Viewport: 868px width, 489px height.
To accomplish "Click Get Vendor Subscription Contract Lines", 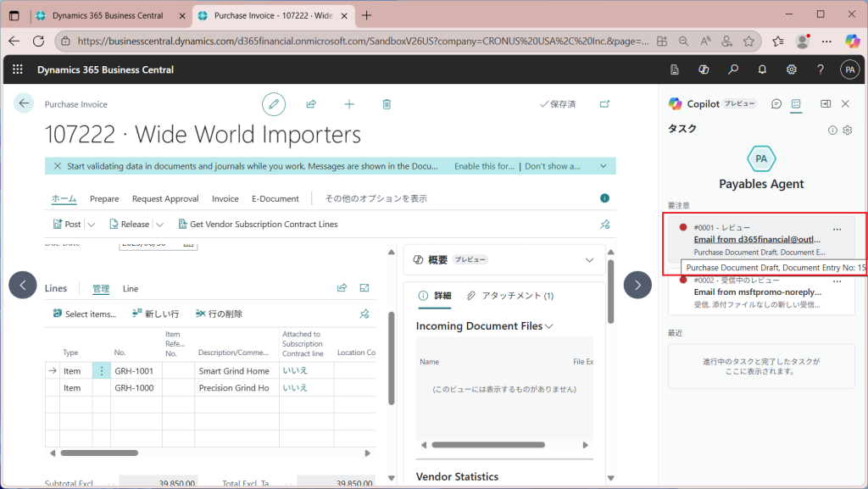I will (x=258, y=224).
